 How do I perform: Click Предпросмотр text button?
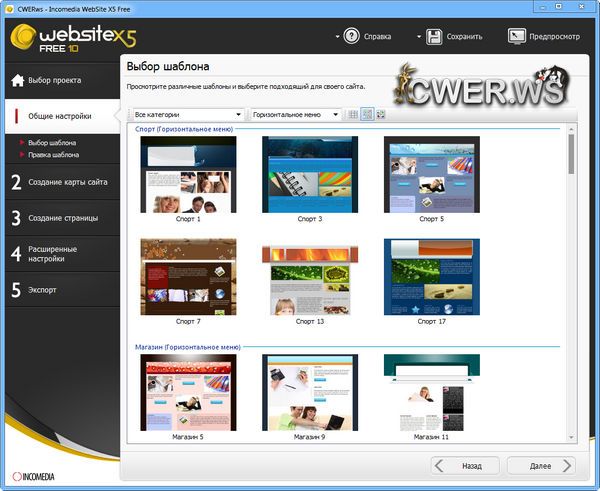click(554, 37)
